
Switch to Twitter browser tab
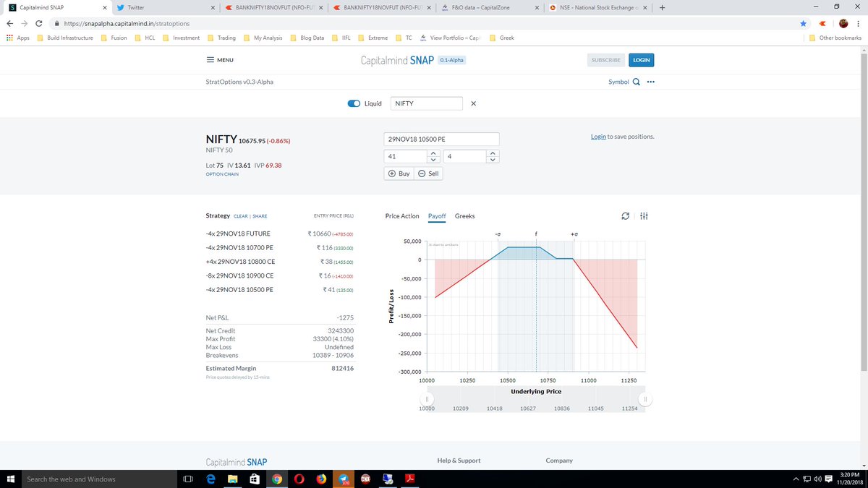click(x=166, y=8)
